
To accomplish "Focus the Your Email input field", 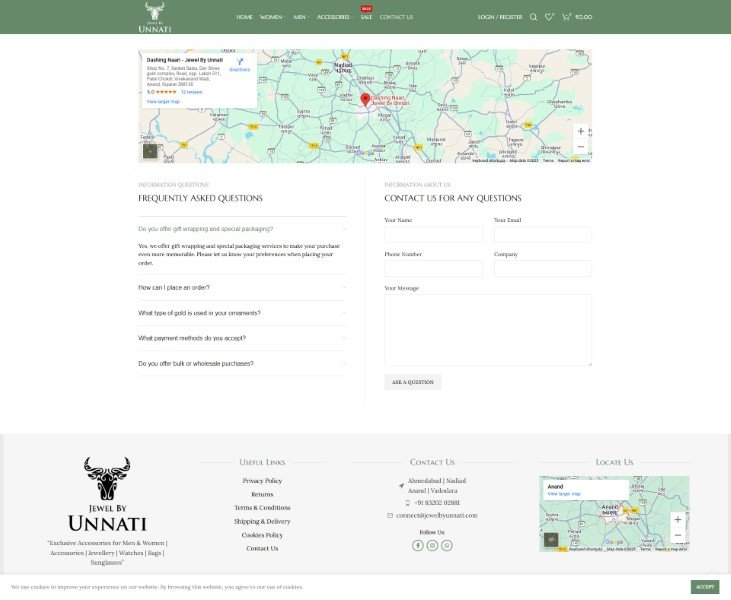I will 543,234.
